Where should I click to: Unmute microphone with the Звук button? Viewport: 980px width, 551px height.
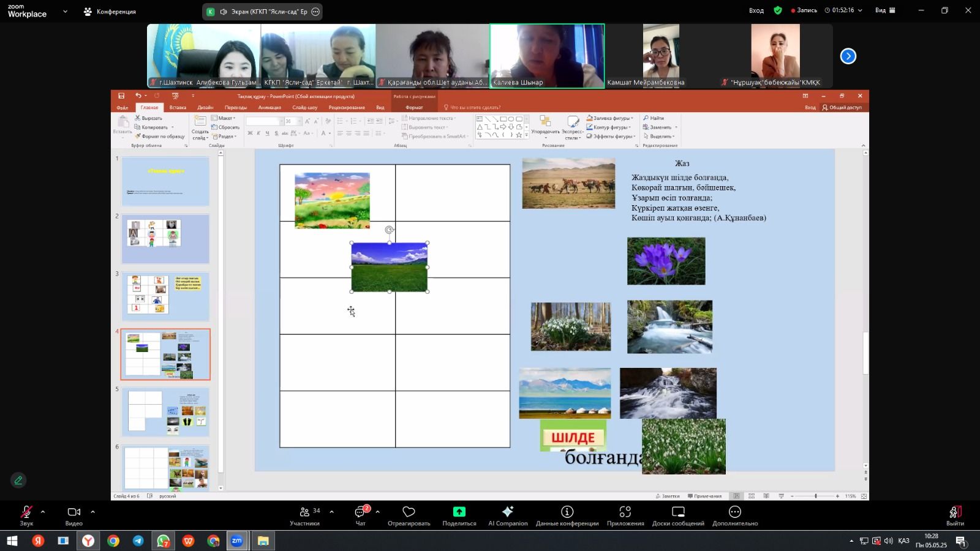(26, 515)
